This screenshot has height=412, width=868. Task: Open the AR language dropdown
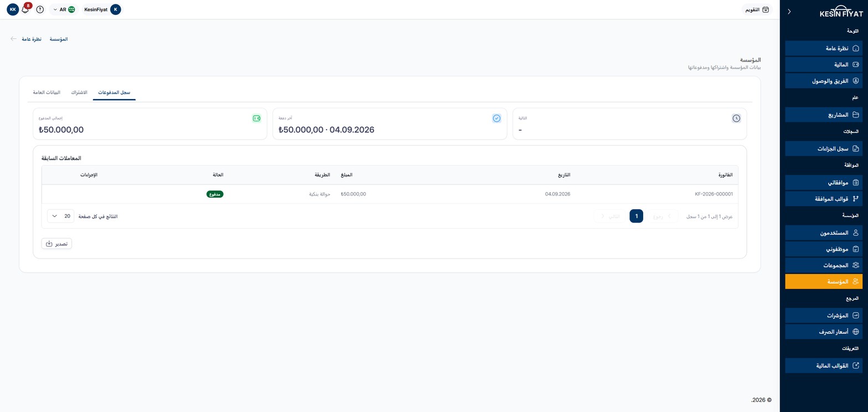pyautogui.click(x=64, y=9)
